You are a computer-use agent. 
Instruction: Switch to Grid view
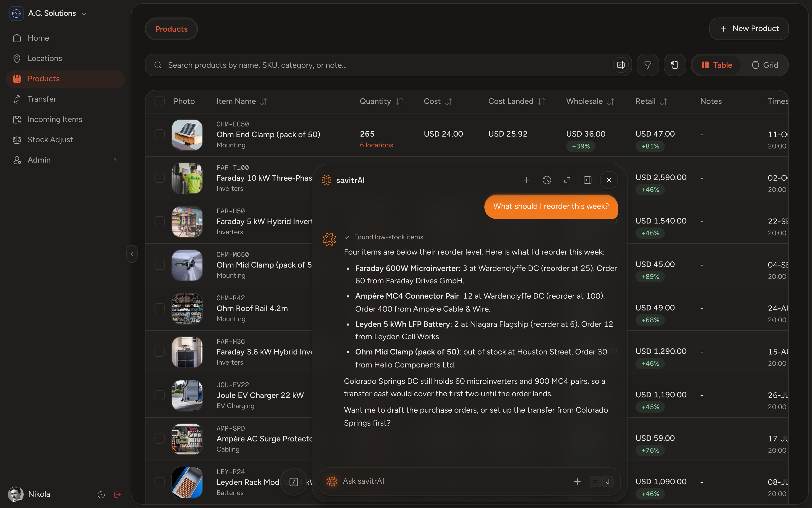pos(765,65)
